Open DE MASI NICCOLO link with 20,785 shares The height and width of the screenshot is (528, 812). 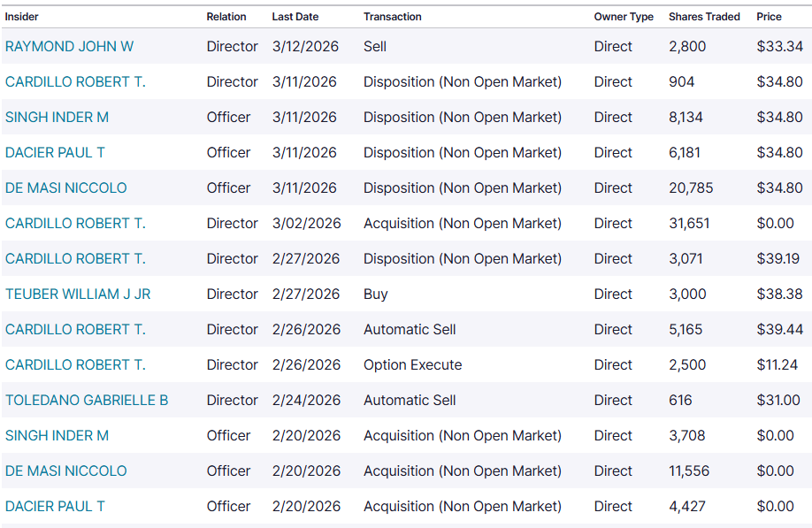tap(65, 187)
